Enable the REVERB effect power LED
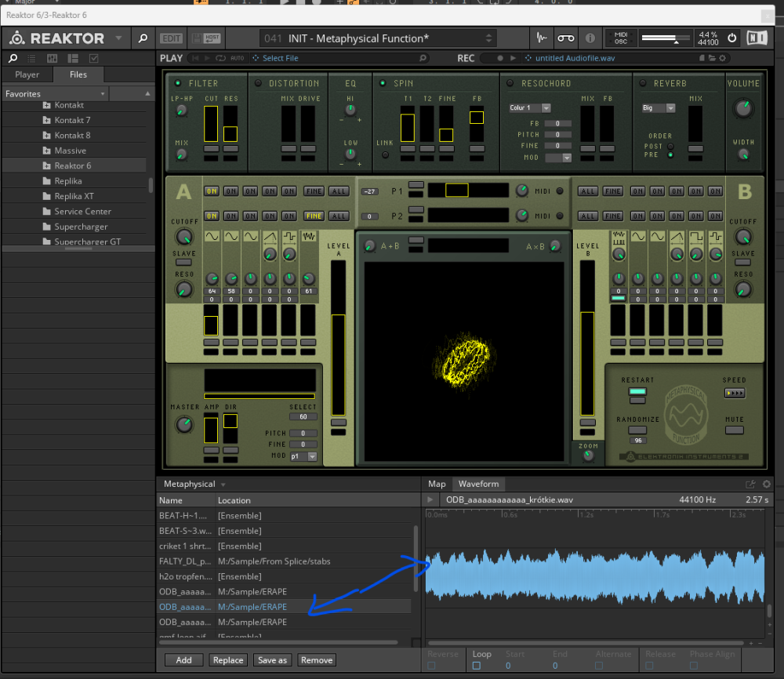The width and height of the screenshot is (784, 679). click(643, 83)
